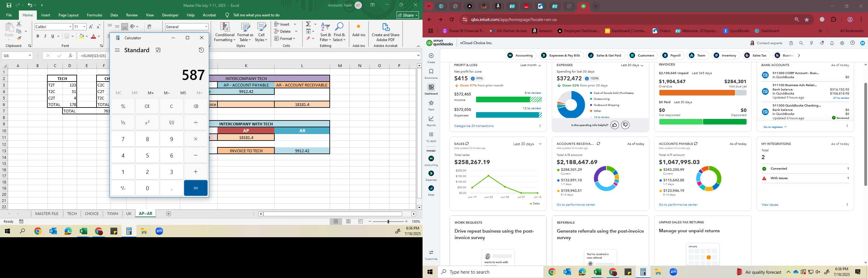Screen dimensions: 868x278
Task: Open QuickBooks My apps in sidebar
Action: click(431, 137)
